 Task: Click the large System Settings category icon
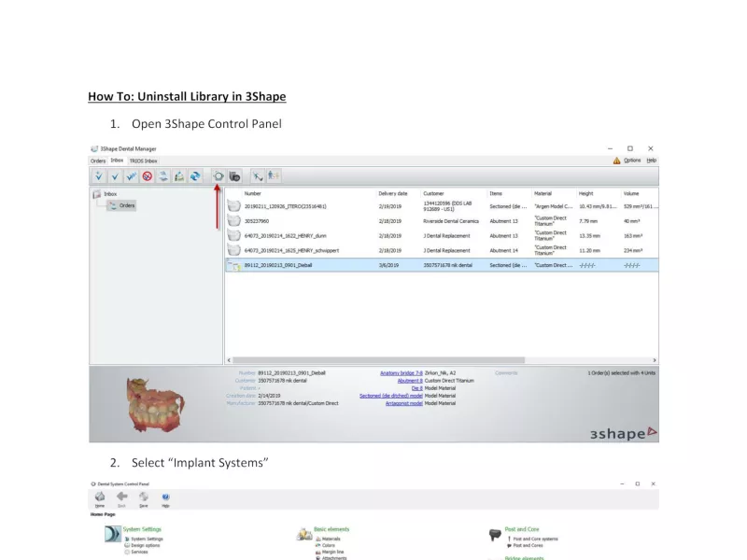pos(113,534)
